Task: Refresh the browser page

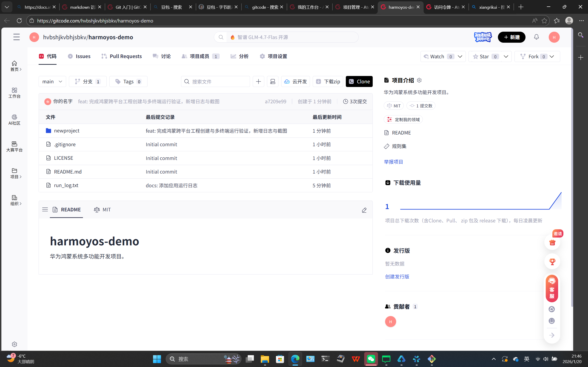Action: [19, 21]
